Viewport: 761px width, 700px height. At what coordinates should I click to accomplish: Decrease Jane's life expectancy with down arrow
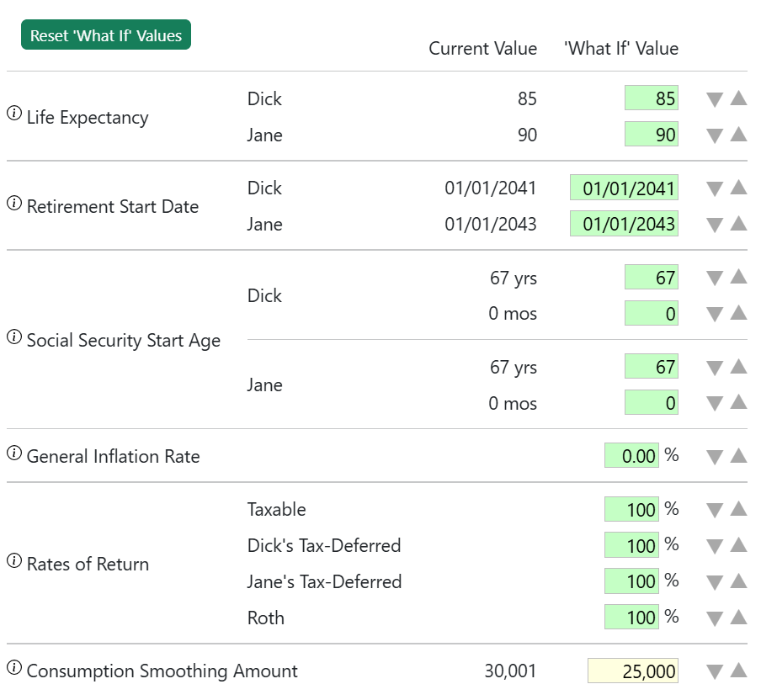click(715, 135)
